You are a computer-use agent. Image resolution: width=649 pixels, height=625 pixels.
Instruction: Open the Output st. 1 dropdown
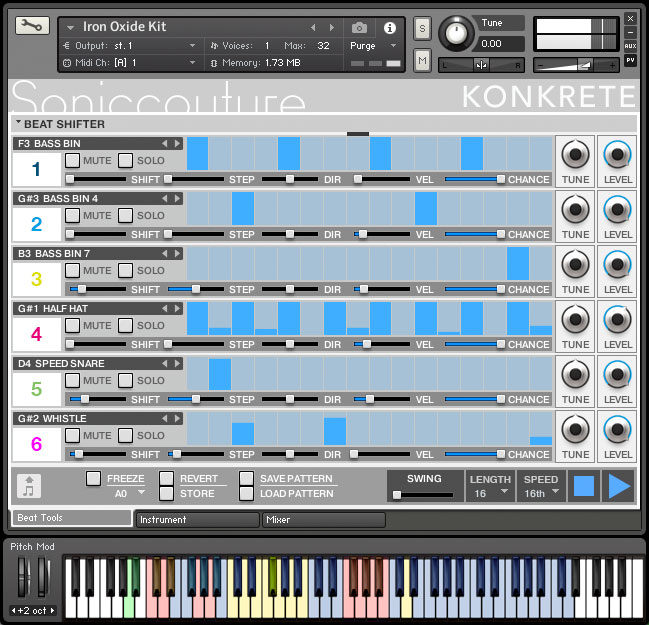[192, 46]
